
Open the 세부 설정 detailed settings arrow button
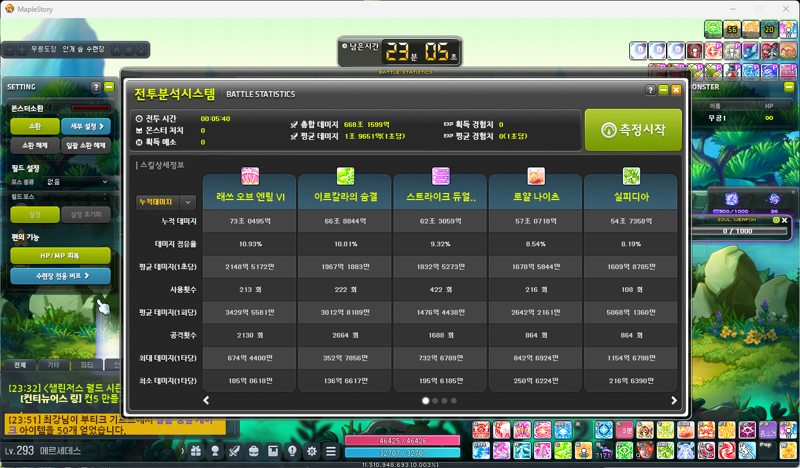tap(86, 126)
